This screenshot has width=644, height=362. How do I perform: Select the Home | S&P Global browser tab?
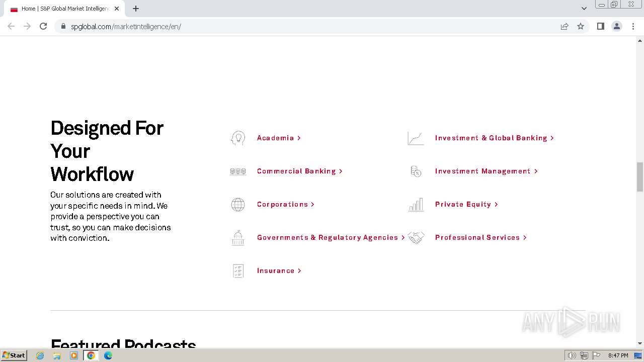tap(65, 9)
